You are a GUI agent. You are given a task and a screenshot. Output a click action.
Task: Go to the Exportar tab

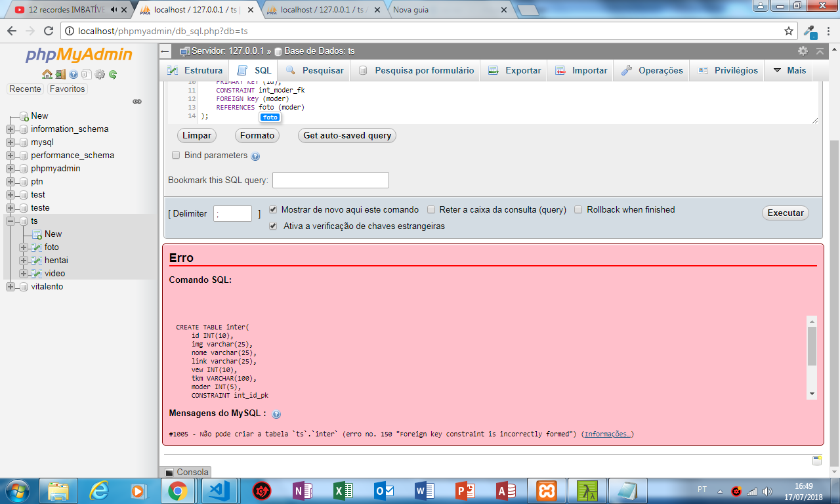point(514,70)
